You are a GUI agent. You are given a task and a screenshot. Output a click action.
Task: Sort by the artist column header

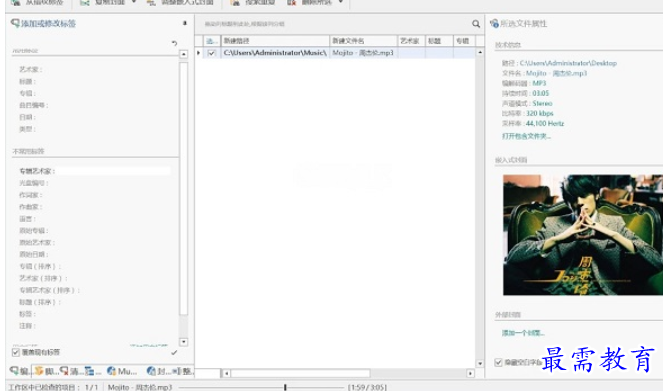pyautogui.click(x=411, y=41)
